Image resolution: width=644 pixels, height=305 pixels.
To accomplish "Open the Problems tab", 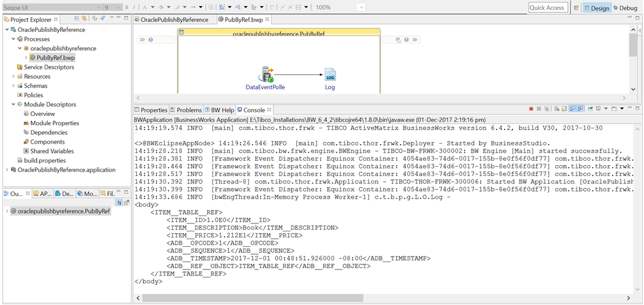I will coord(186,110).
